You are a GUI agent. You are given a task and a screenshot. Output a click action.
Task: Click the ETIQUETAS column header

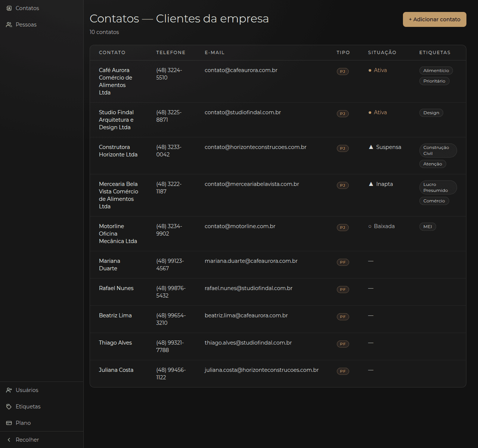435,53
